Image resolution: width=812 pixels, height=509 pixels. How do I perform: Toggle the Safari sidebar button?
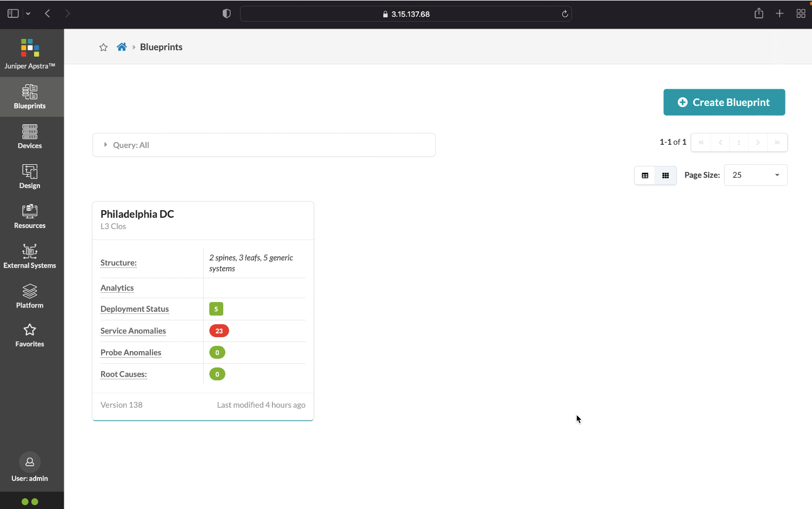(x=13, y=14)
